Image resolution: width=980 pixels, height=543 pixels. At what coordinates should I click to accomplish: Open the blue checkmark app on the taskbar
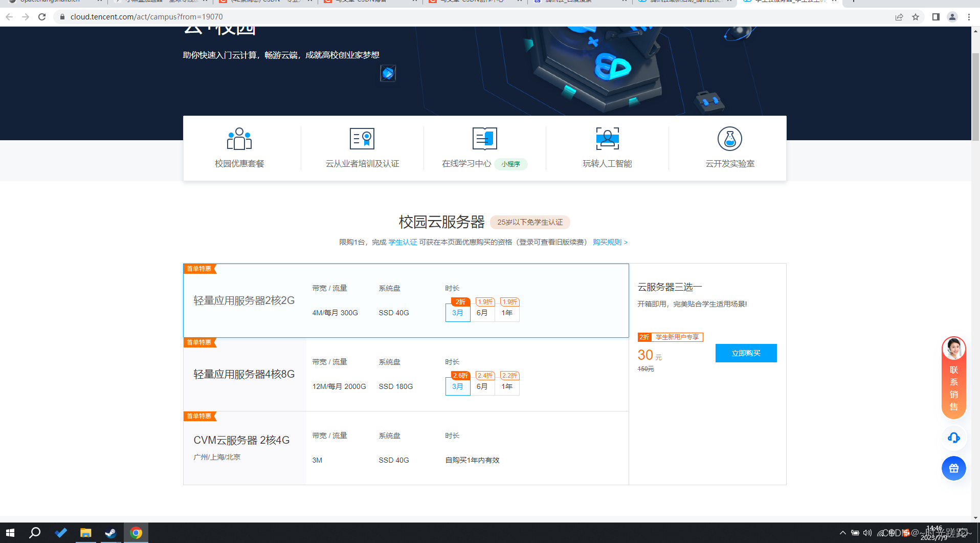(x=61, y=533)
